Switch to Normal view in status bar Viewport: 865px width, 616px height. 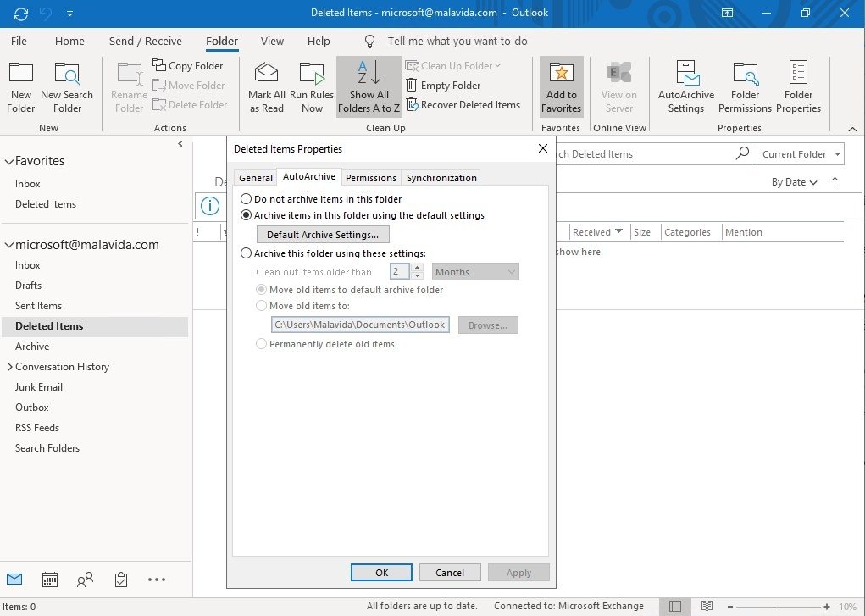[x=674, y=606]
